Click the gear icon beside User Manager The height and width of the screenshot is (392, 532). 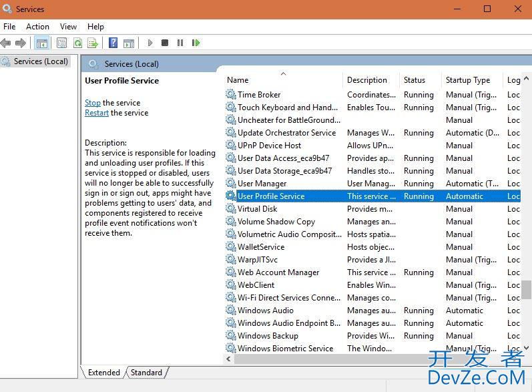point(231,183)
